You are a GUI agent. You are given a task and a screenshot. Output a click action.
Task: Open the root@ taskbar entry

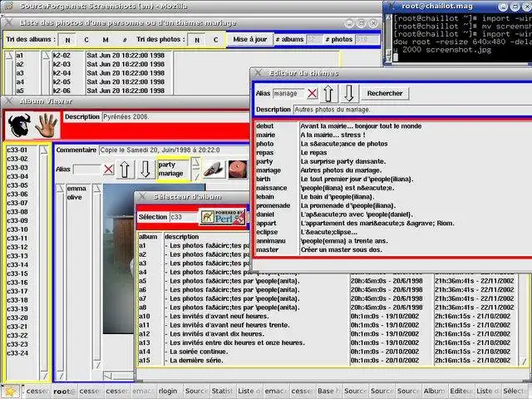[x=64, y=392]
